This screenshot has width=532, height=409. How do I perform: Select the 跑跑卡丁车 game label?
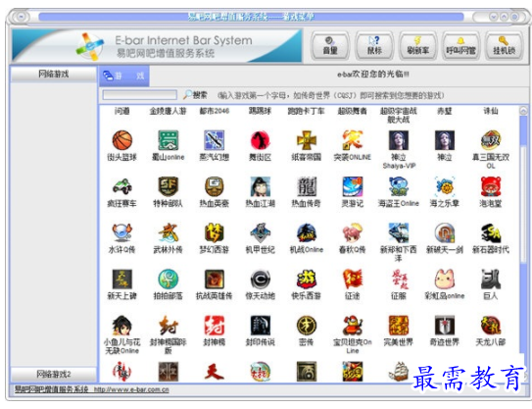click(x=307, y=111)
